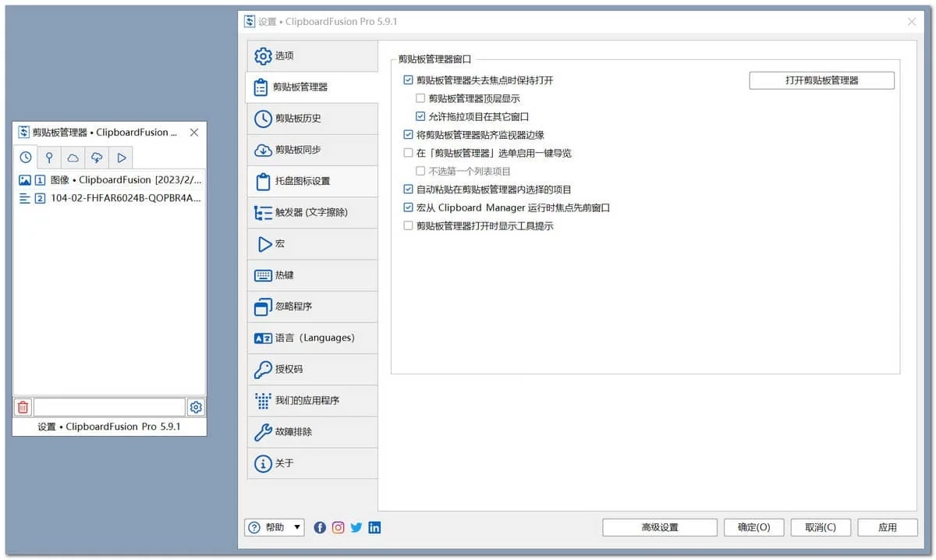The image size is (936, 560).
Task: Click the search field in clipboard manager
Action: coord(109,407)
